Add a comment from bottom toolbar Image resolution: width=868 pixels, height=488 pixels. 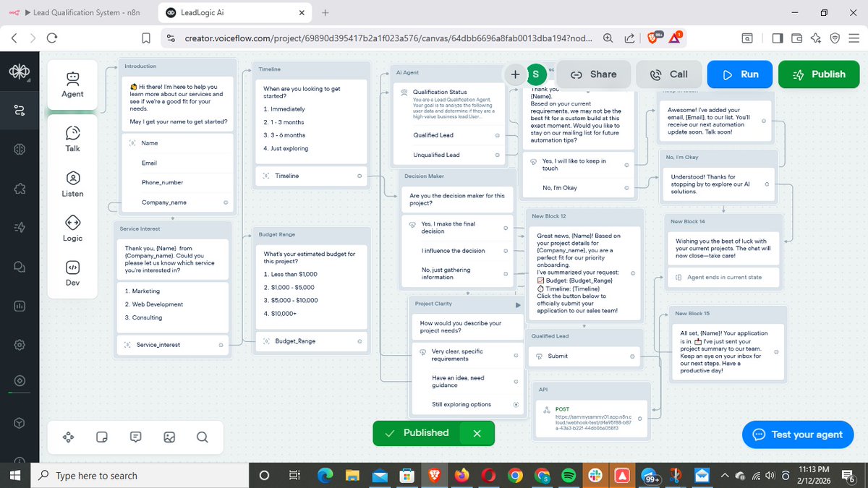[135, 437]
